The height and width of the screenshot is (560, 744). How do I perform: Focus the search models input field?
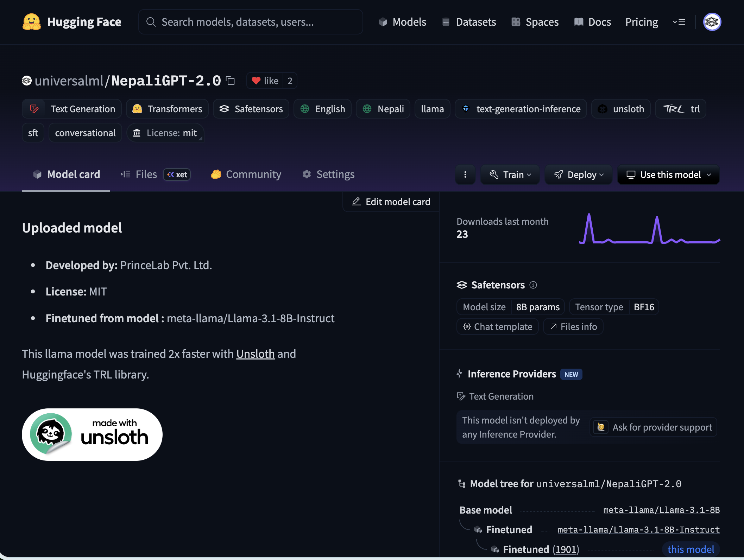(x=251, y=22)
